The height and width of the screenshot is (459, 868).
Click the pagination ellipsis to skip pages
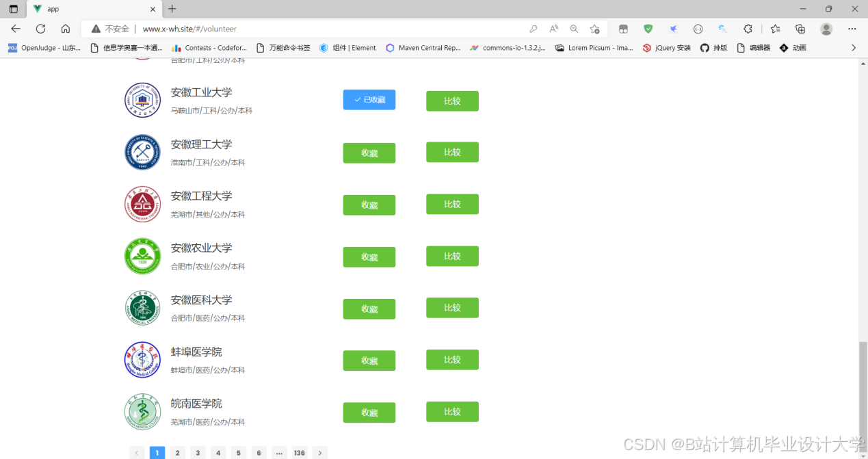[279, 453]
